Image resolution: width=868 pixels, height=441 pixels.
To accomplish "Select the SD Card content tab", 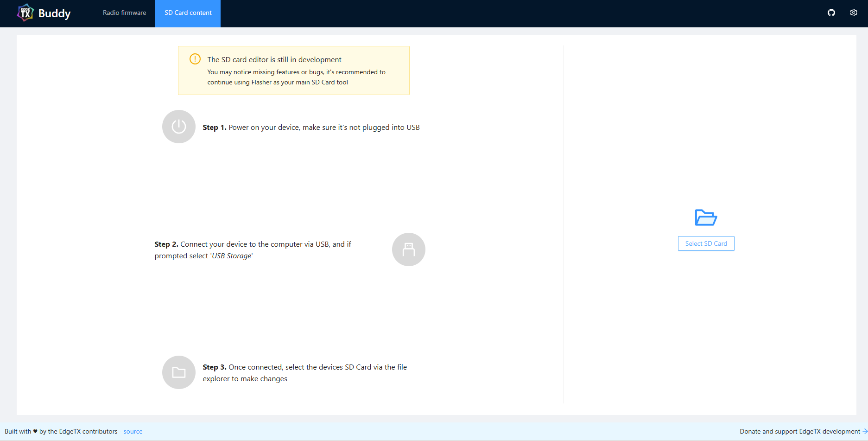I will click(188, 13).
